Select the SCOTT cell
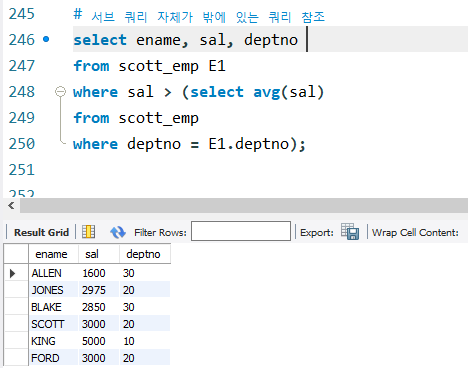 pyautogui.click(x=53, y=324)
